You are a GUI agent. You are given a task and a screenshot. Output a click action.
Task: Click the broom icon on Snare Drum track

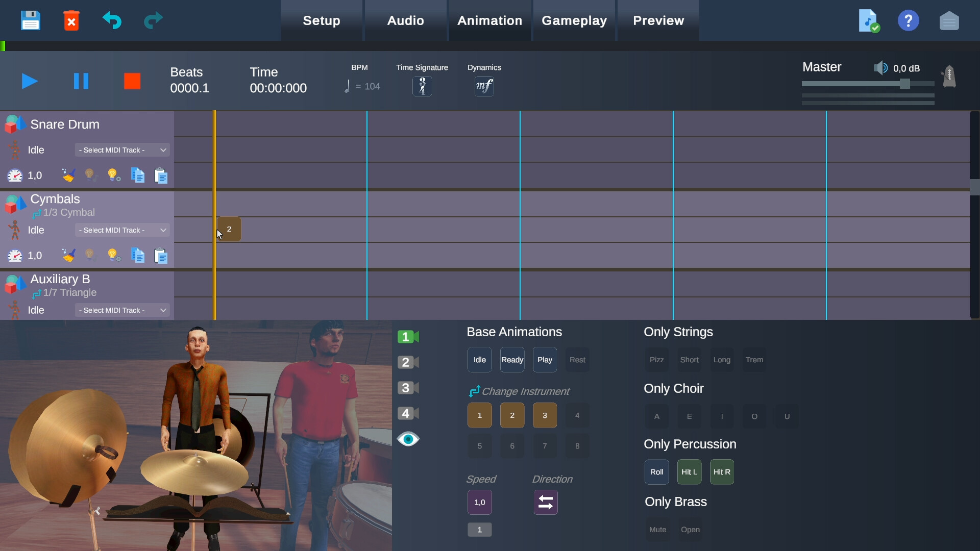pos(68,175)
